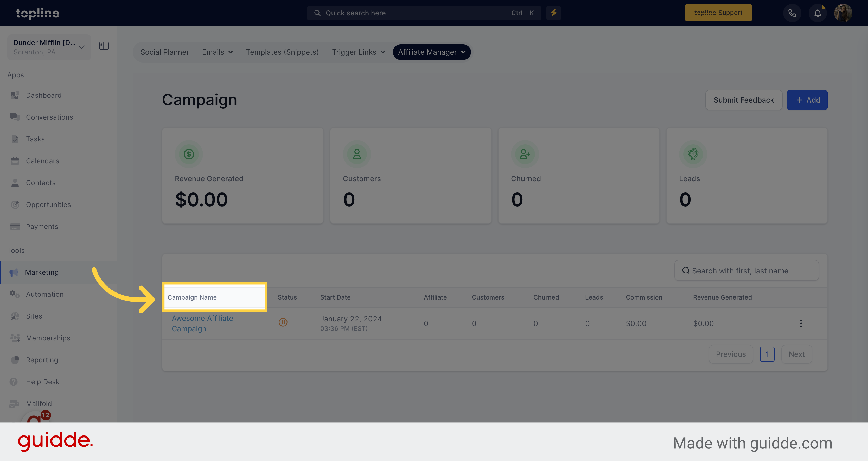This screenshot has height=461, width=868.
Task: Switch to Templates (Snippets) tab
Action: (282, 52)
